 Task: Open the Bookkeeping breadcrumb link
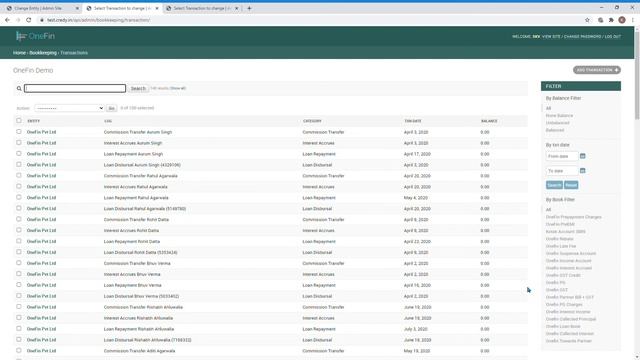click(x=43, y=53)
